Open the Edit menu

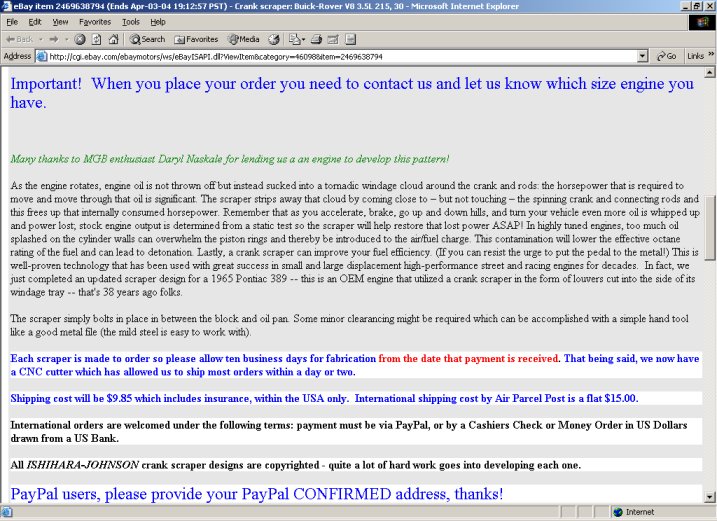[35, 21]
